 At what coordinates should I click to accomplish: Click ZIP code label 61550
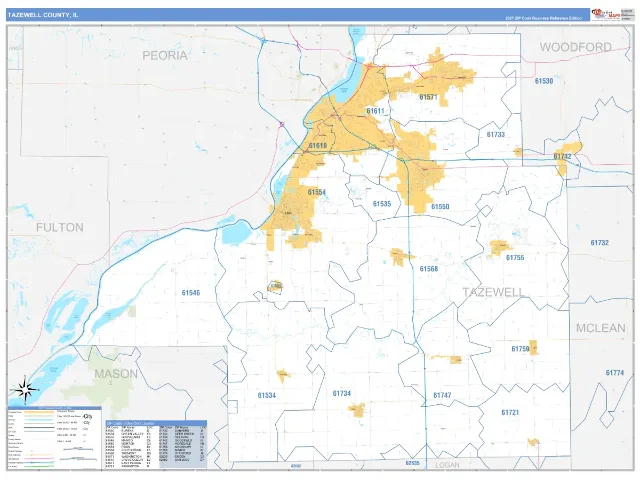pos(440,207)
